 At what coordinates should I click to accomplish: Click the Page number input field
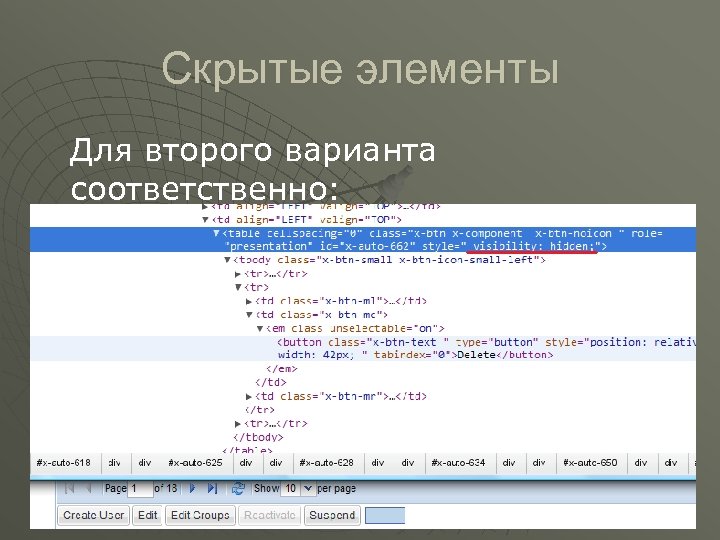[x=141, y=489]
